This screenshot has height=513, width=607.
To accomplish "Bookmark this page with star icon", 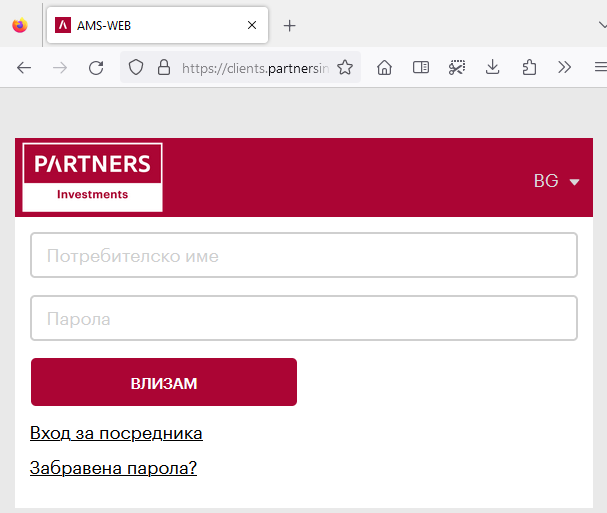I will [345, 67].
